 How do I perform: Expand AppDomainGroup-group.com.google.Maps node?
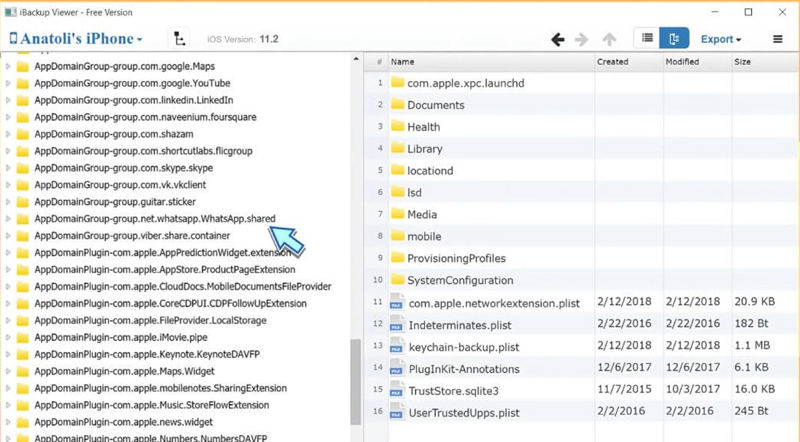[8, 66]
